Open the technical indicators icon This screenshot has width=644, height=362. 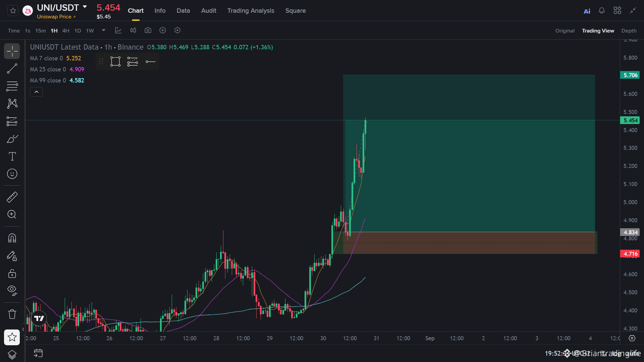click(118, 31)
